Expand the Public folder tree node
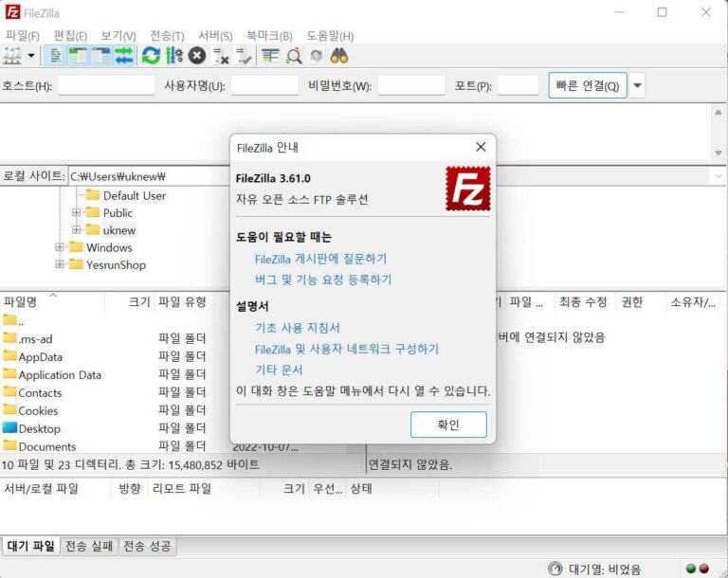The height and width of the screenshot is (578, 728). [x=76, y=212]
